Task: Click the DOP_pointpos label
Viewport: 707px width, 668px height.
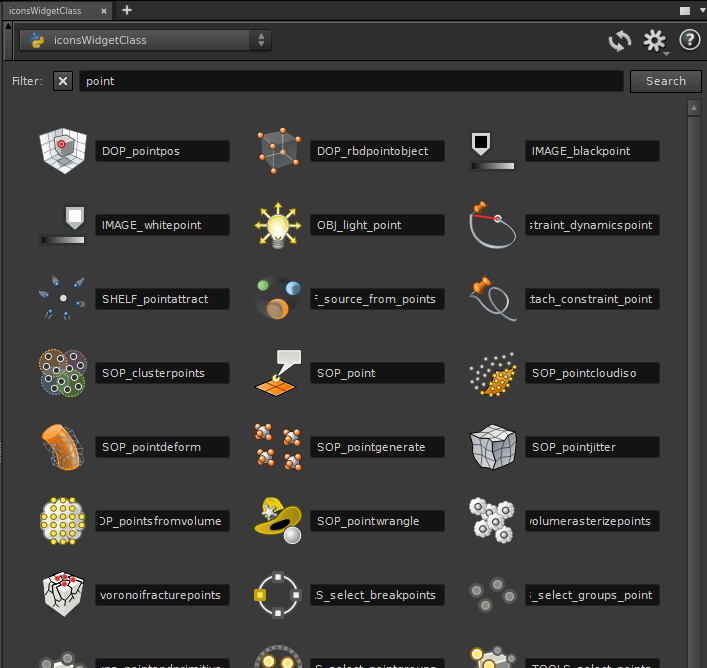Action: coord(162,151)
